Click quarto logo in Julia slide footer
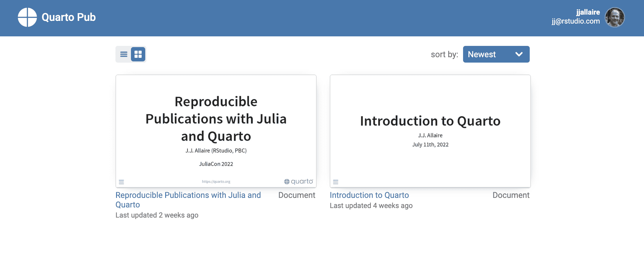 298,182
